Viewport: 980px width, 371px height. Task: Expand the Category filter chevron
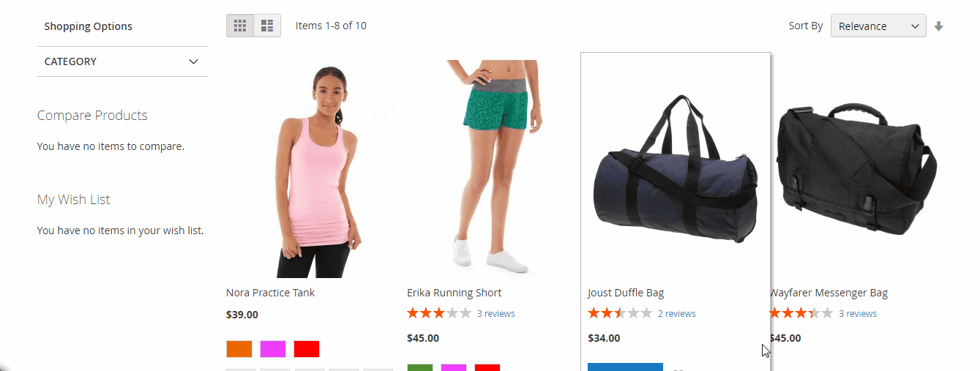(x=193, y=61)
